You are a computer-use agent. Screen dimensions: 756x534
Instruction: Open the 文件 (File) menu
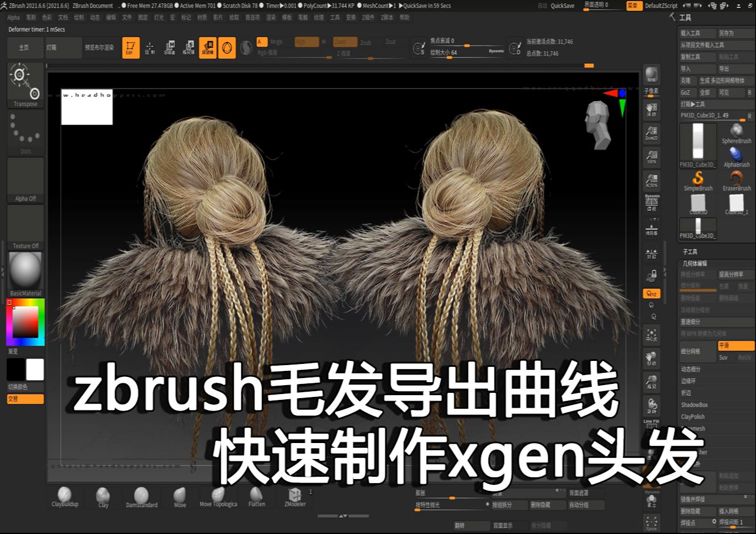pyautogui.click(x=127, y=18)
